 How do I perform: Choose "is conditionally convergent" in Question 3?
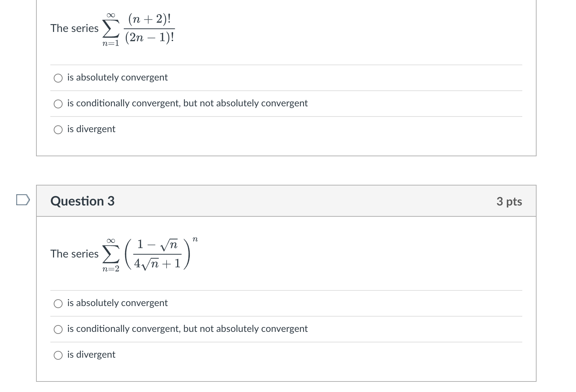[x=58, y=329]
